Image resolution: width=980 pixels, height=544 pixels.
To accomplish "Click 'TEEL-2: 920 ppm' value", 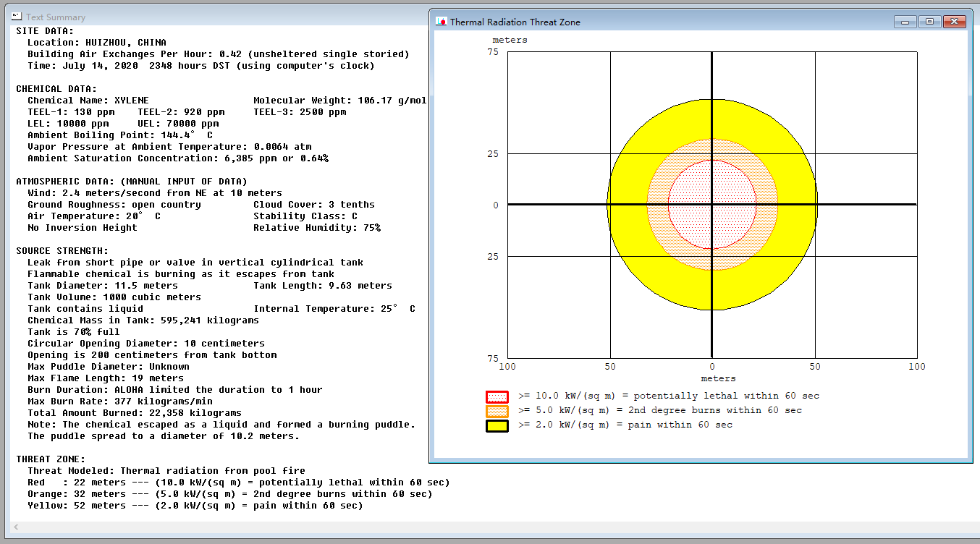I will point(181,112).
